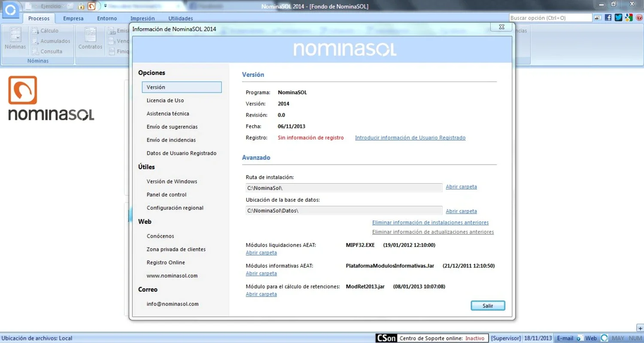Click the C:\NominaSol\ installation path field
The height and width of the screenshot is (343, 644).
click(344, 187)
